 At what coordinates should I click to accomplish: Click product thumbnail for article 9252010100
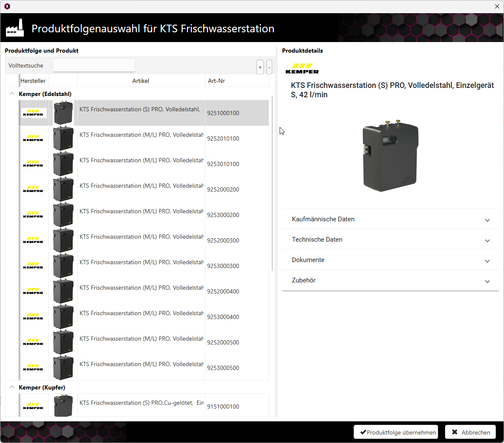(63, 138)
